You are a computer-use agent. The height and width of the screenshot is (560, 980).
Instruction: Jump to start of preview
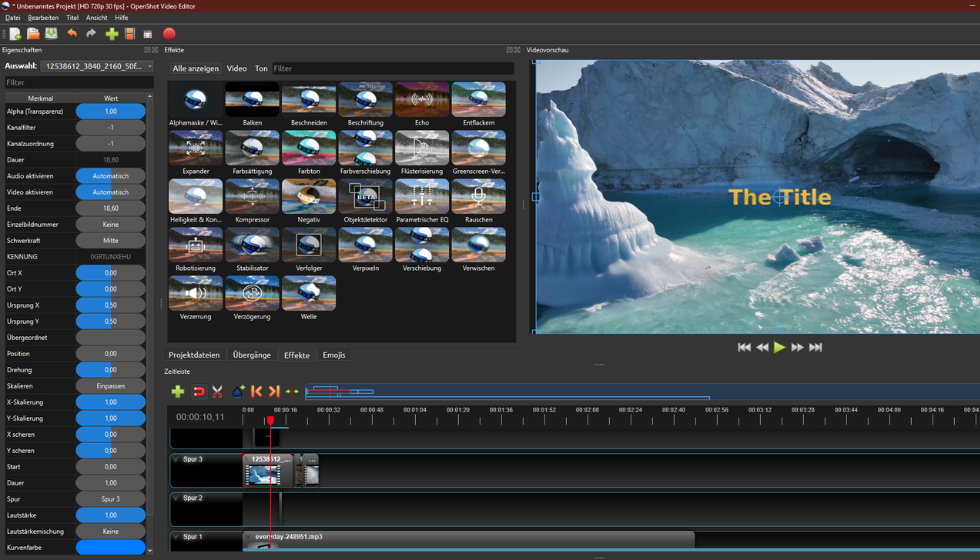(x=744, y=348)
